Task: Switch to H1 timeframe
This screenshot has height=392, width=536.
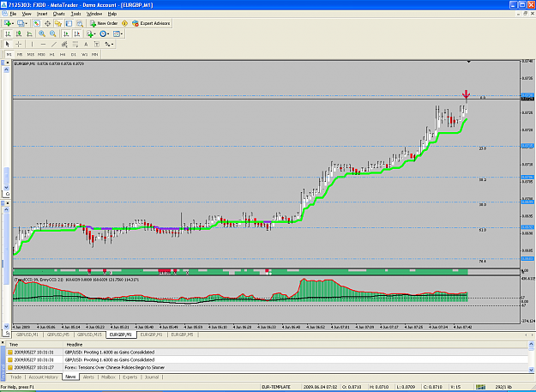Action: pyautogui.click(x=52, y=54)
